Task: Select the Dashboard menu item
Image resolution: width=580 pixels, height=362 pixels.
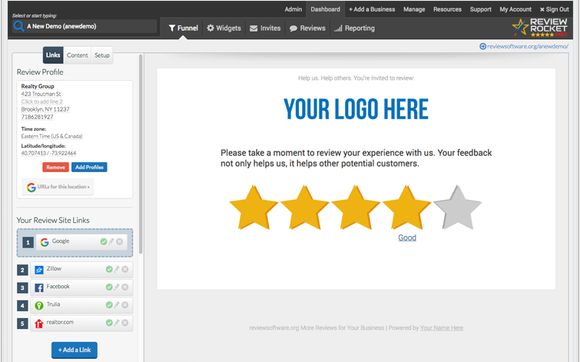Action: pyautogui.click(x=325, y=9)
